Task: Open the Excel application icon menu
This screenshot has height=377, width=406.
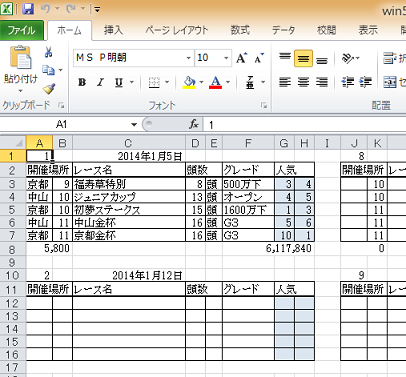Action: tap(7, 9)
